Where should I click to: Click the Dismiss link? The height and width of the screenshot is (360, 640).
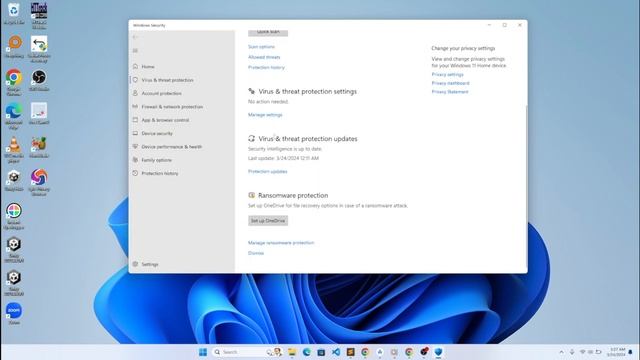256,253
